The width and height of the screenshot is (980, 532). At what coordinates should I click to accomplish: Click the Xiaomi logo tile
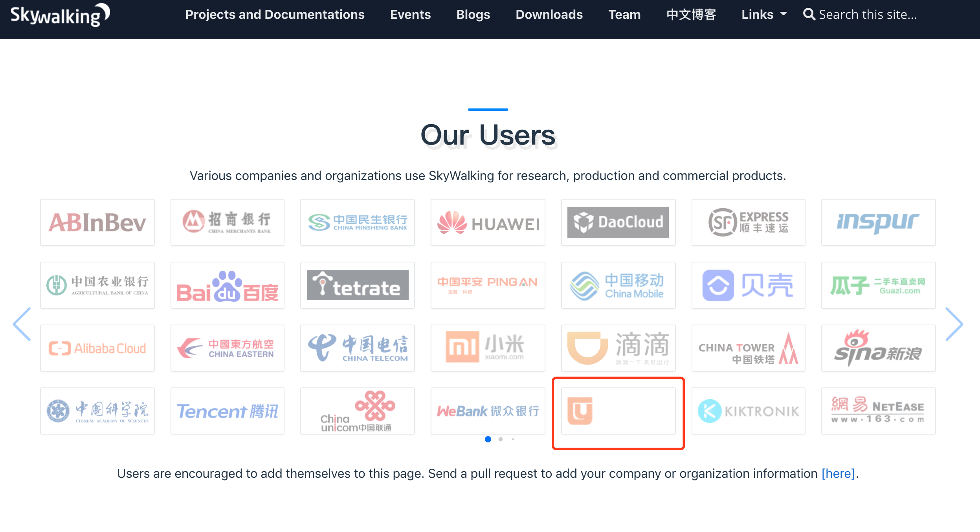click(x=488, y=348)
